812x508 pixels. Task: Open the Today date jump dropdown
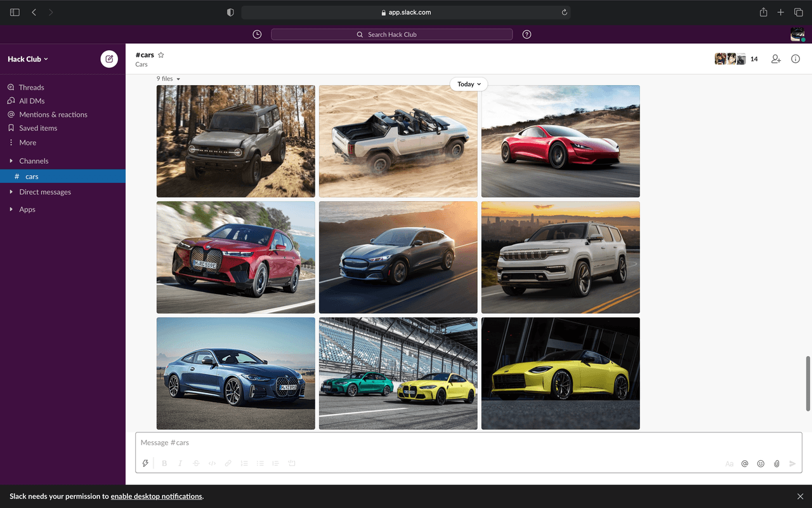click(469, 84)
